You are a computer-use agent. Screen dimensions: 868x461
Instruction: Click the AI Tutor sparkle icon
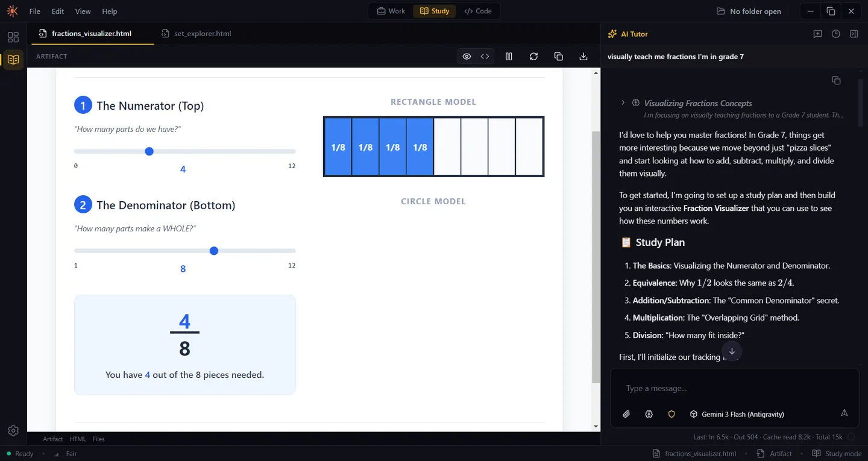[612, 34]
